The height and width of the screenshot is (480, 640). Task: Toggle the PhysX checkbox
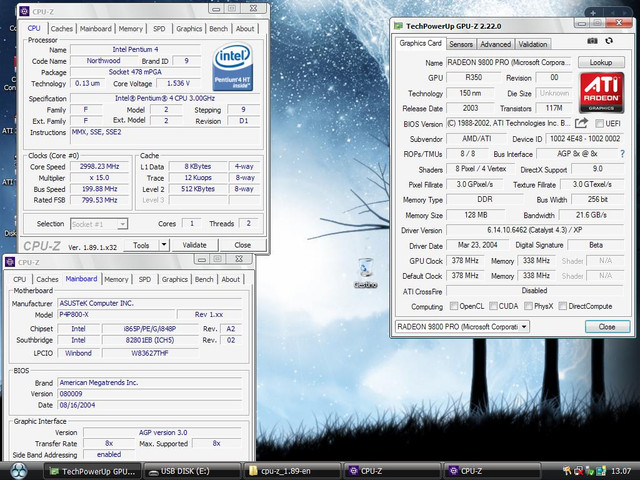point(528,306)
